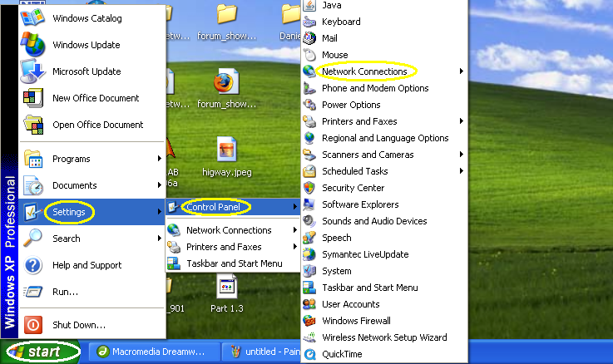Click the Java coffee cup icon

(309, 6)
